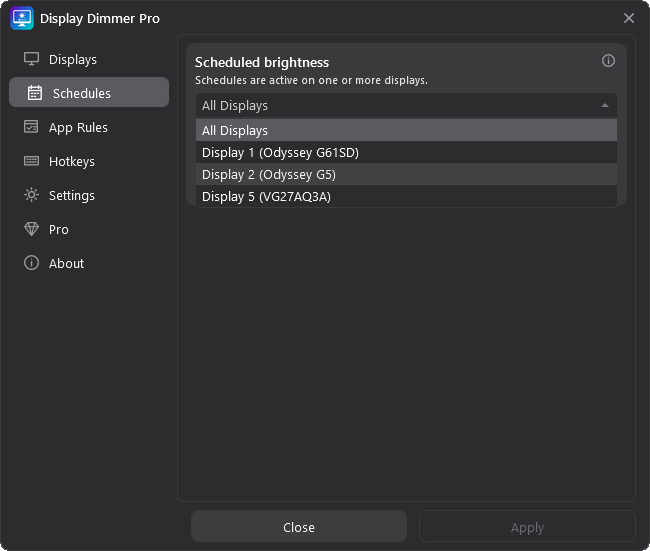This screenshot has height=551, width=650.
Task: Click the Settings sun-gear icon
Action: (32, 195)
